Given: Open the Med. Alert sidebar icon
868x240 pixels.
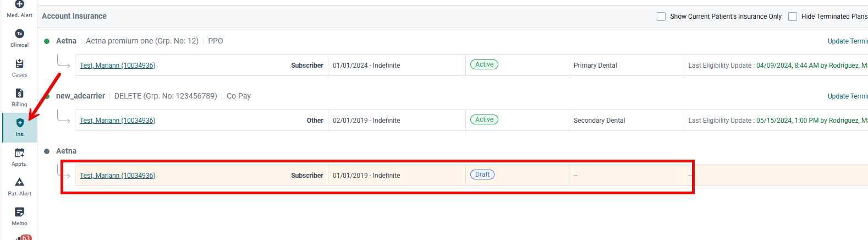Looking at the screenshot, I should (19, 9).
